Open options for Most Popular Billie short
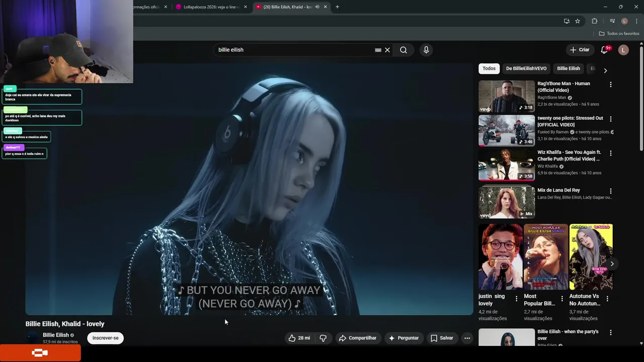The width and height of the screenshot is (644, 362). point(561,299)
